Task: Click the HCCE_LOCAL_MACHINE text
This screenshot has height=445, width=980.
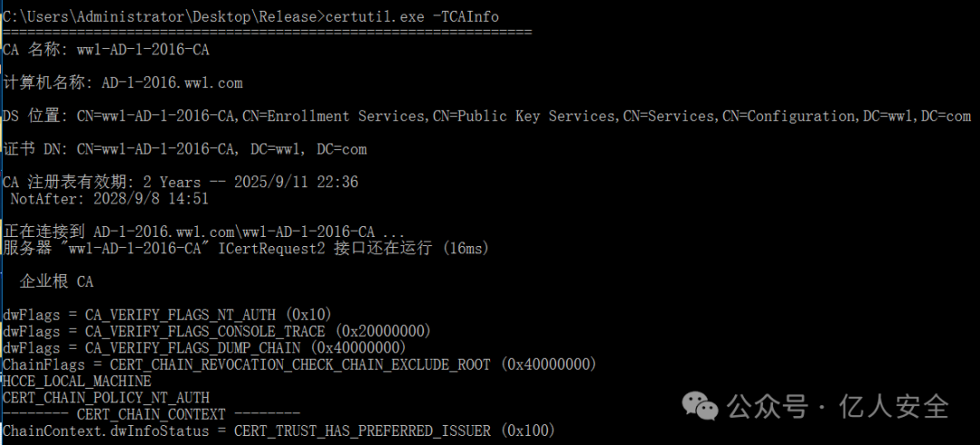Action: tap(77, 381)
